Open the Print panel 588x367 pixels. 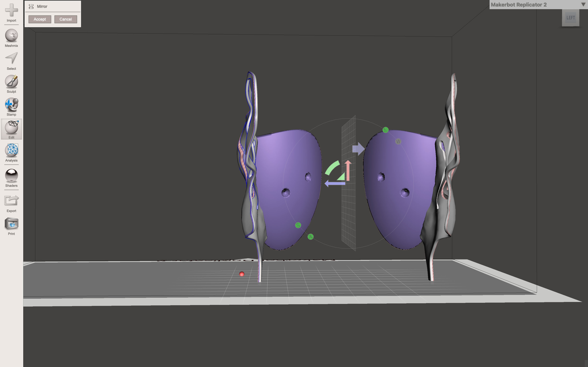pyautogui.click(x=11, y=225)
